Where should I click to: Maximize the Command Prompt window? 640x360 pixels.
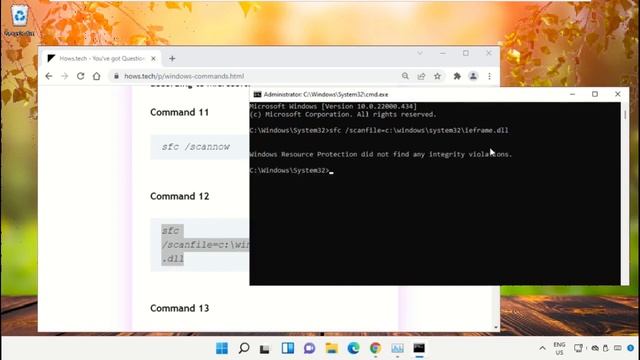(x=595, y=94)
